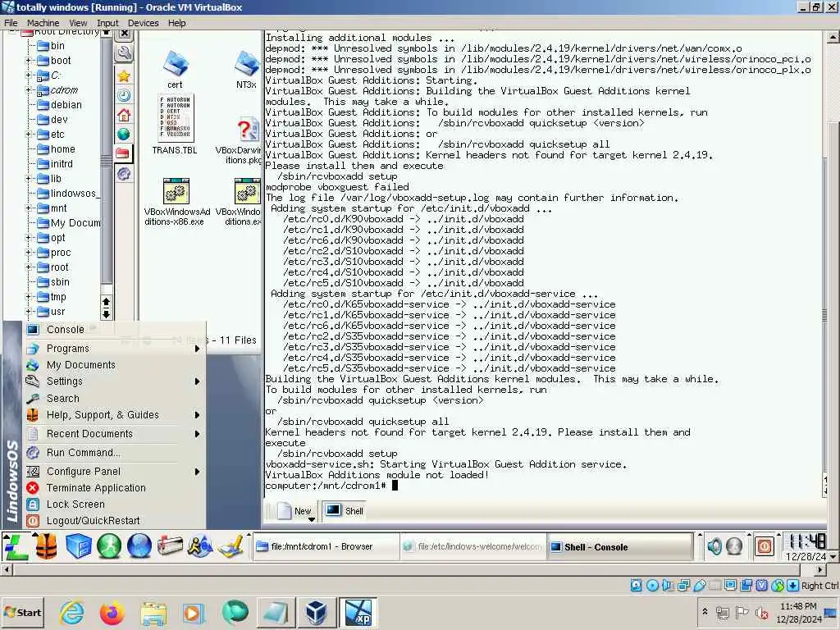
Task: Open Configure Panel submenu in LindowsOS menu
Action: (114, 472)
